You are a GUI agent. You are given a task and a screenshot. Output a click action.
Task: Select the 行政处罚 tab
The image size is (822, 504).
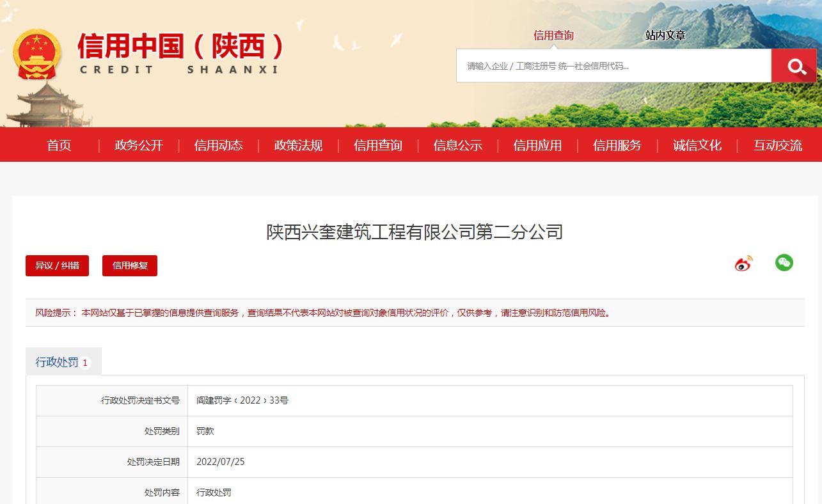tap(63, 361)
